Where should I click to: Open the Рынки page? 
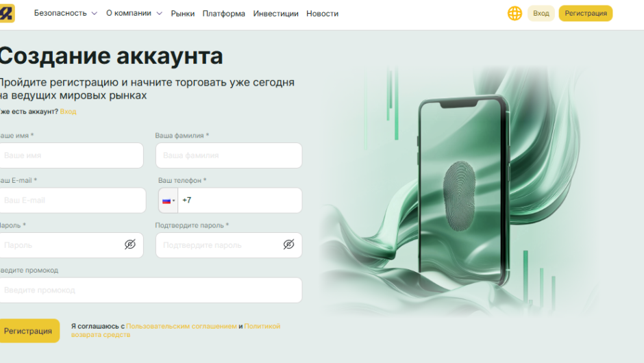coord(183,14)
